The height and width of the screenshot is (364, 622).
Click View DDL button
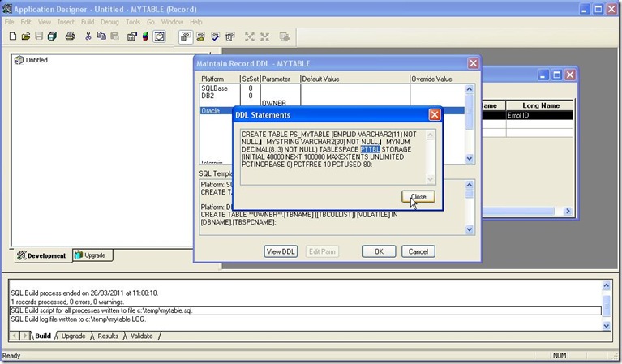click(x=281, y=251)
